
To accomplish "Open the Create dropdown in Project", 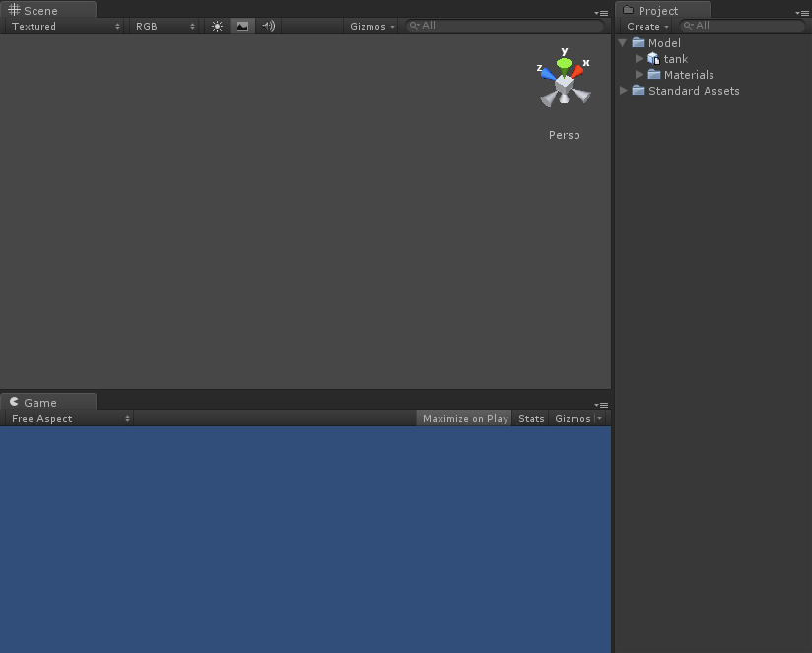I will 647,26.
